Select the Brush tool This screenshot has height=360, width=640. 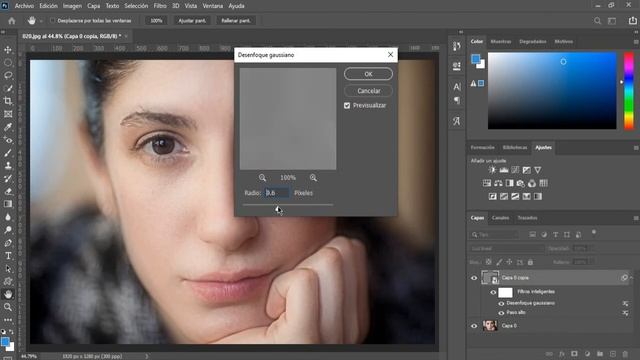[x=8, y=153]
